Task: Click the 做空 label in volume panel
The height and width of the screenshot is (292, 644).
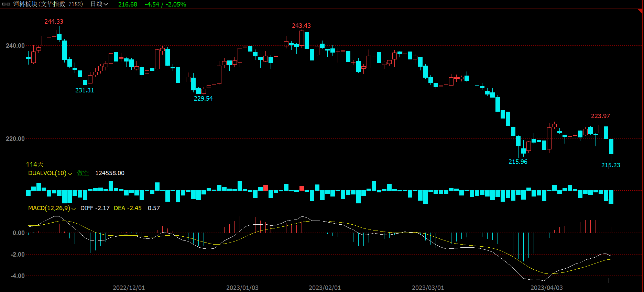Action: [83, 173]
